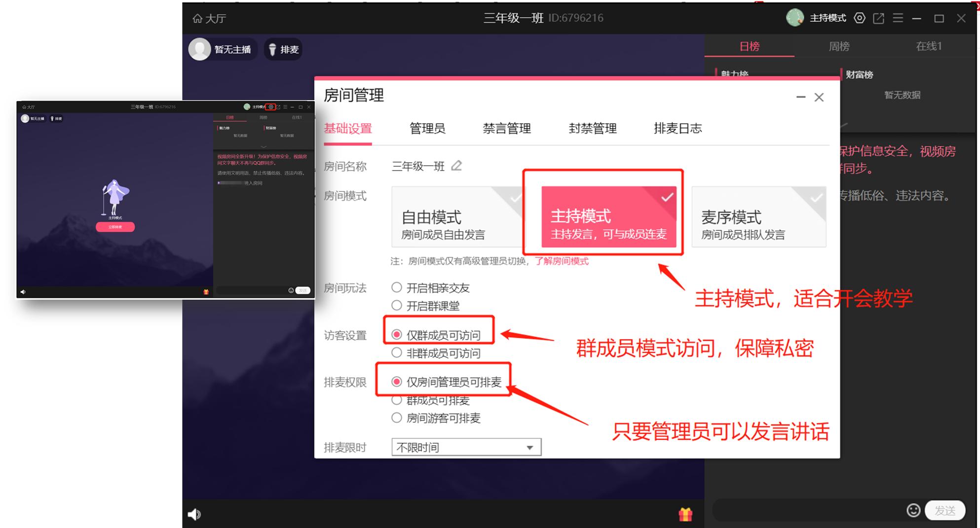Enable the 开启群课堂 option
Image resolution: width=980 pixels, height=528 pixels.
coord(396,305)
